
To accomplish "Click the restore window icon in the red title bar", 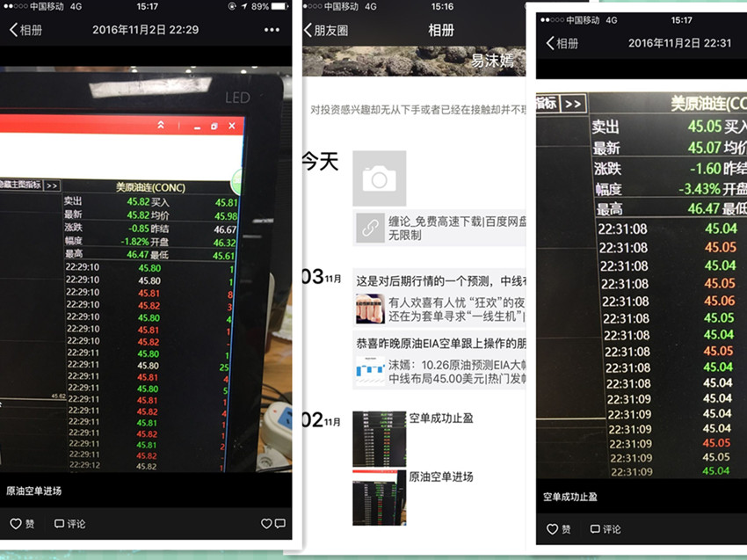I will click(x=214, y=127).
